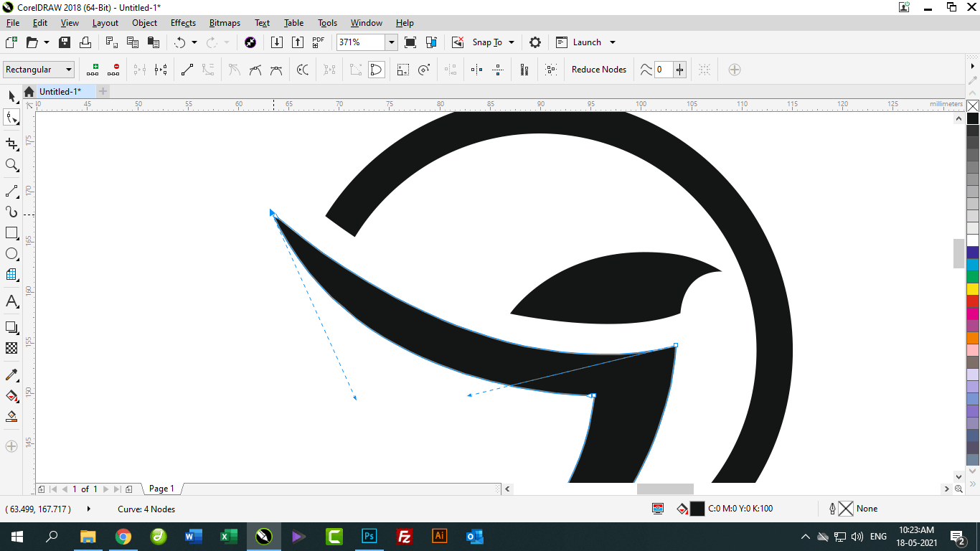This screenshot has height=551, width=980.
Task: Open the File menu
Action: (13, 23)
